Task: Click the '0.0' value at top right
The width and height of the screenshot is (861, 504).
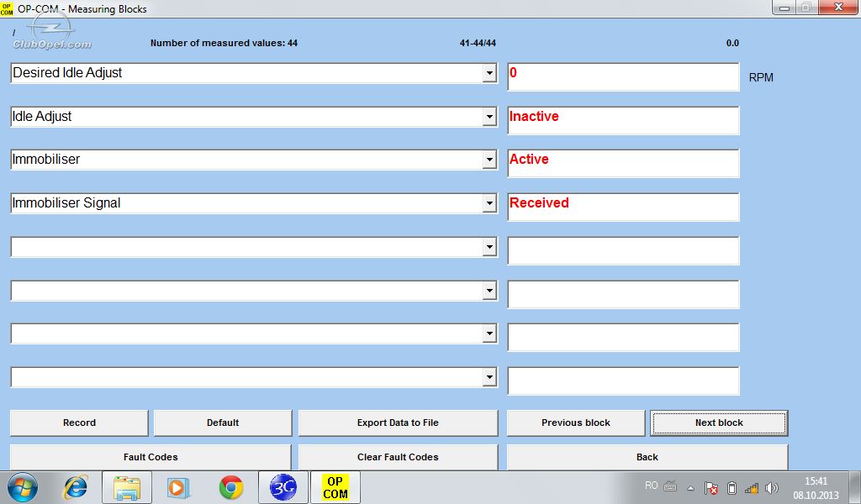Action: coord(732,43)
